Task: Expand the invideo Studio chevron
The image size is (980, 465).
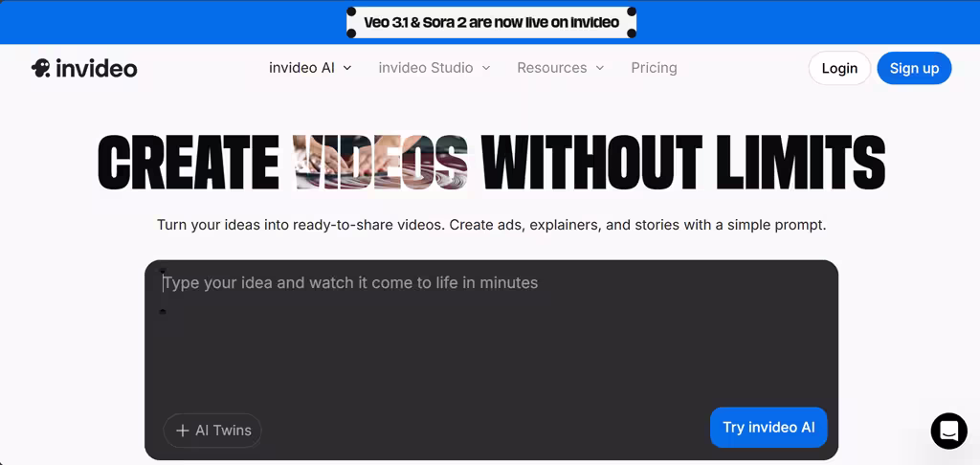Action: pyautogui.click(x=485, y=68)
